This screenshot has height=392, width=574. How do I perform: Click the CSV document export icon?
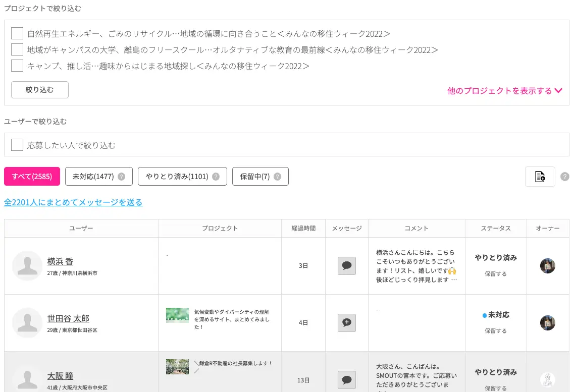pos(540,177)
